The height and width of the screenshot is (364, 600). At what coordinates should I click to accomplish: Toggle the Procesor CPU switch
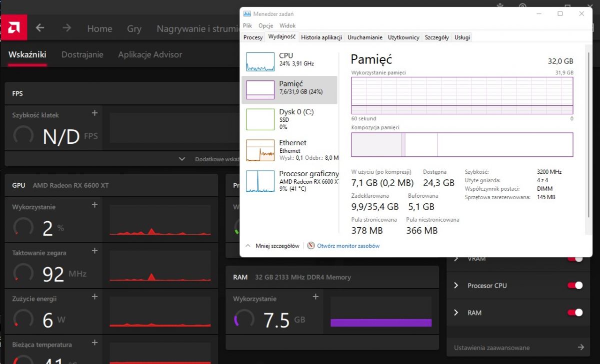[575, 286]
